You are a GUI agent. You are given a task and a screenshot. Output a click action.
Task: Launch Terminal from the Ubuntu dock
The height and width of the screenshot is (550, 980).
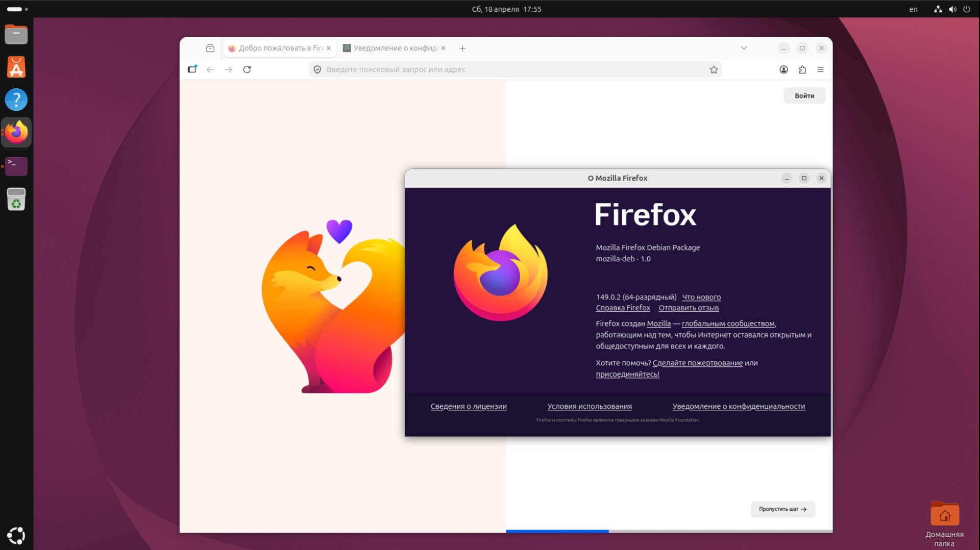pyautogui.click(x=16, y=166)
